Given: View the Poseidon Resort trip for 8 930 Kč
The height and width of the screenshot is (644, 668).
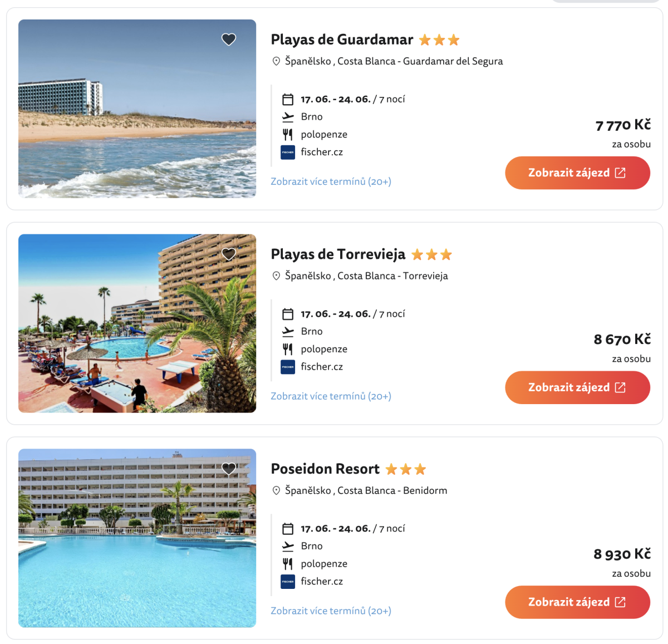Looking at the screenshot, I should (x=577, y=602).
